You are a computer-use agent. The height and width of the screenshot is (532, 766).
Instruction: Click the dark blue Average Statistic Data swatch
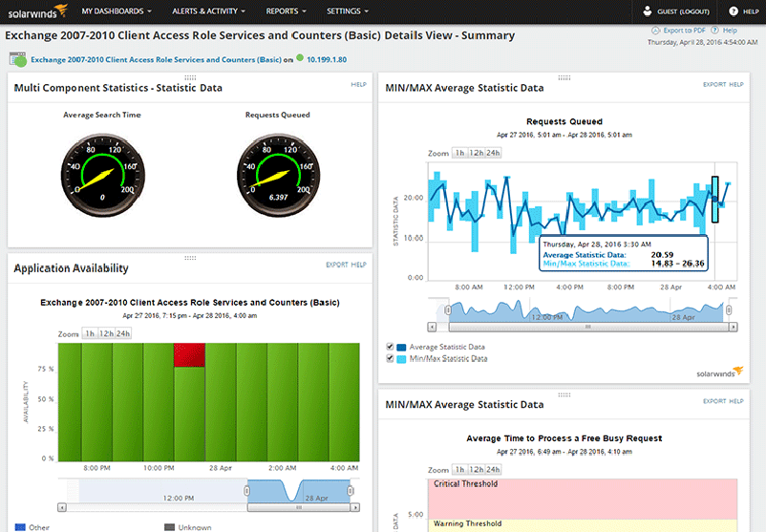coord(401,348)
